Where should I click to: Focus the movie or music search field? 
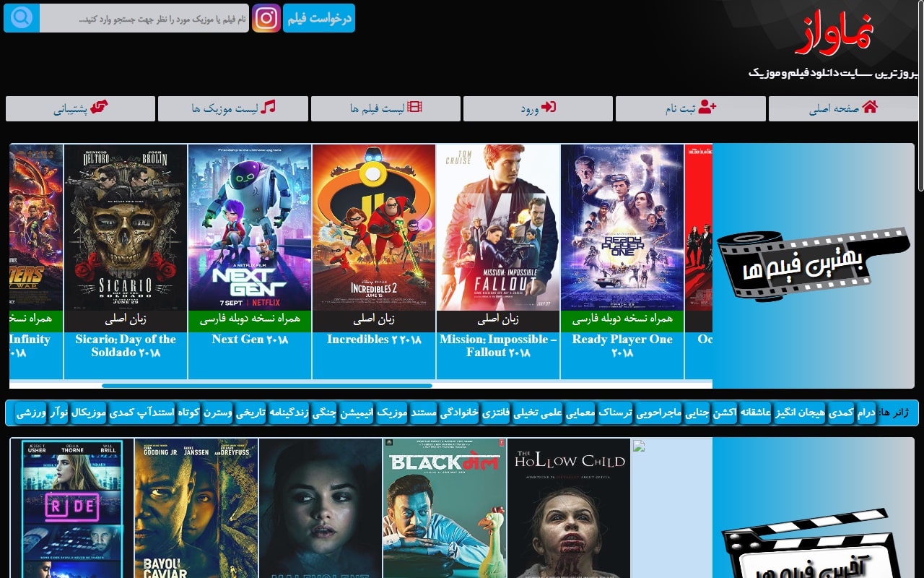coord(144,18)
